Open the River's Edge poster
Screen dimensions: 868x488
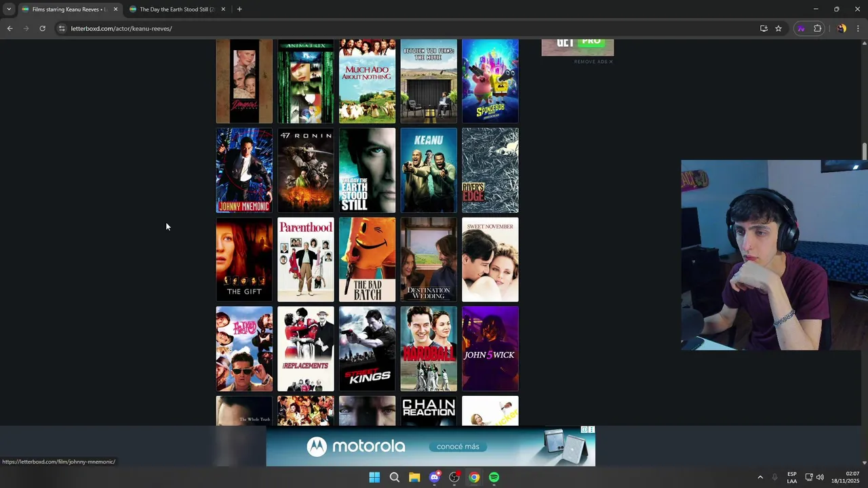(490, 170)
